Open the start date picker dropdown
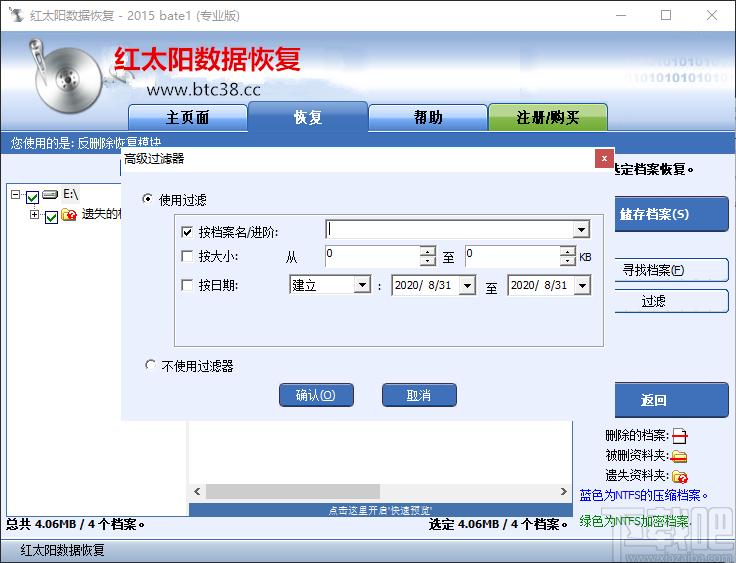736x563 pixels. pos(467,285)
